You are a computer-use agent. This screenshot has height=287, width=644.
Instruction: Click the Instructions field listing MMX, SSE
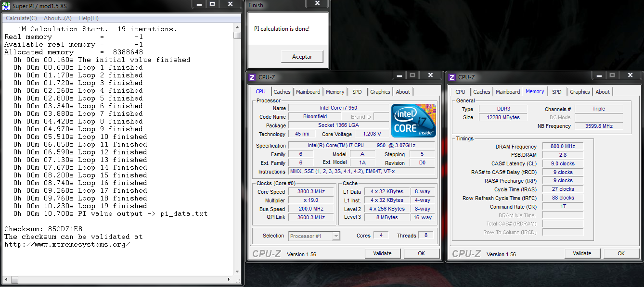point(362,172)
